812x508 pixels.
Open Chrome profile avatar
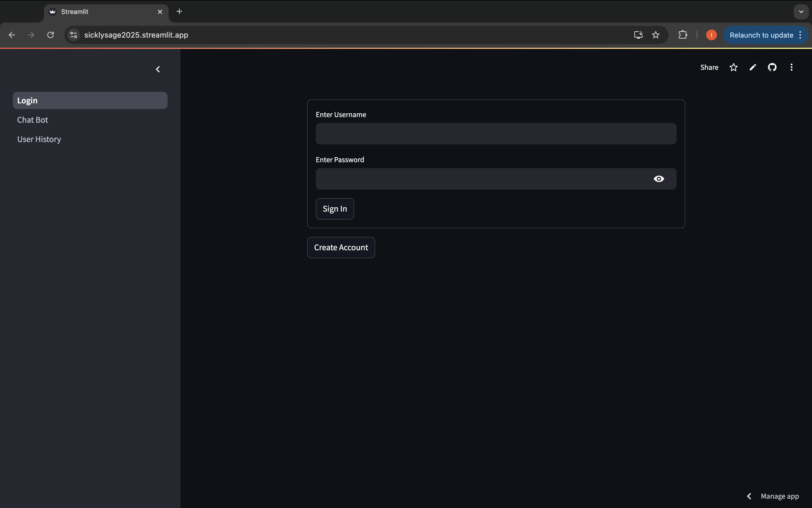(x=711, y=35)
